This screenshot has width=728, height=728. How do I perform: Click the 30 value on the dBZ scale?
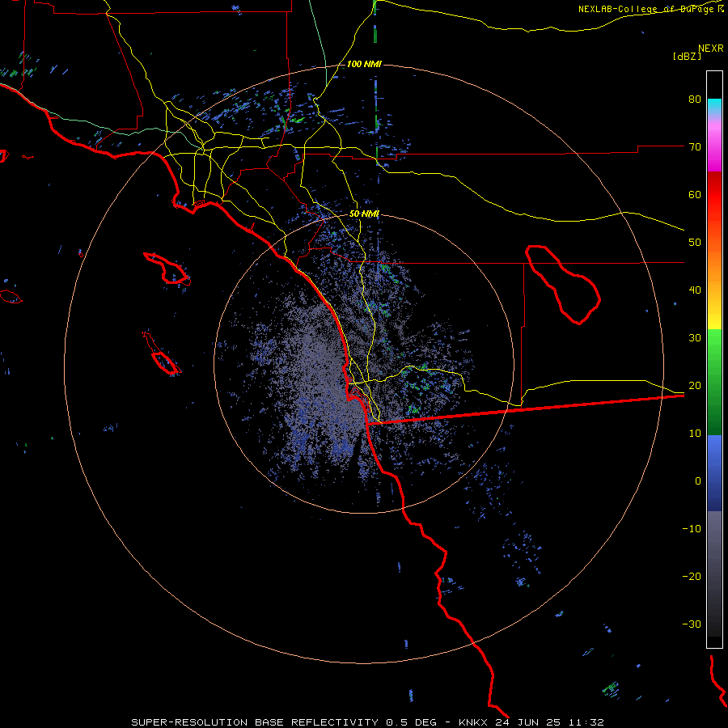point(695,337)
